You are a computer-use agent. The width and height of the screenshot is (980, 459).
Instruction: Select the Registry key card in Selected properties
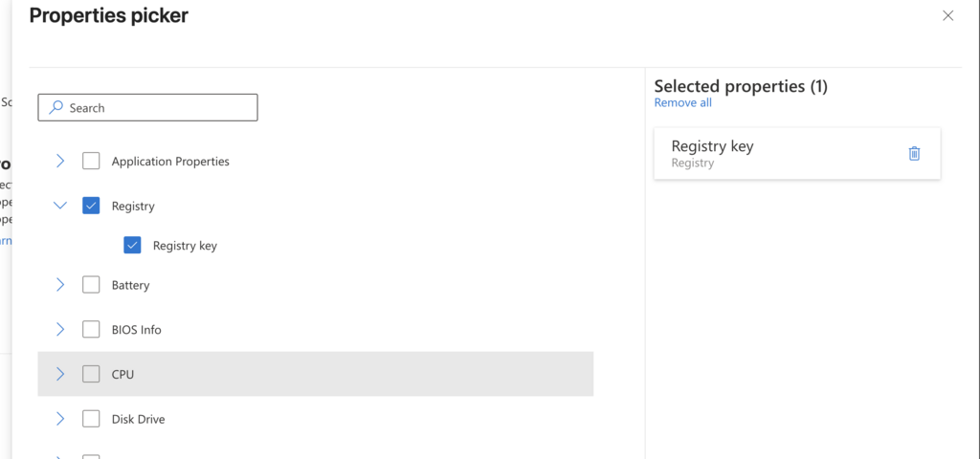click(x=797, y=154)
